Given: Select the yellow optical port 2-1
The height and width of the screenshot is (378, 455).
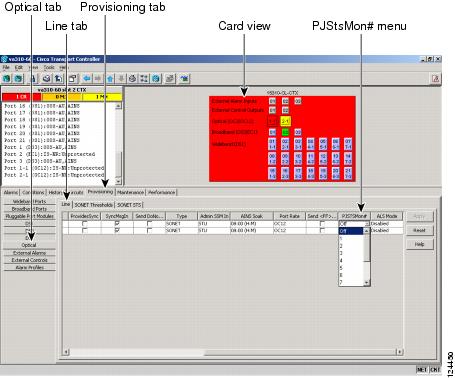Looking at the screenshot, I should pos(286,121).
